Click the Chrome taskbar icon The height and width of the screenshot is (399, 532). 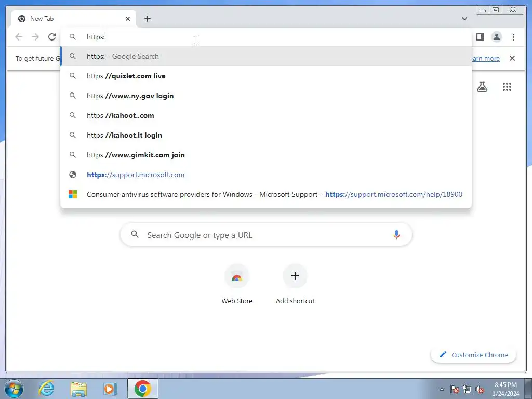click(142, 389)
